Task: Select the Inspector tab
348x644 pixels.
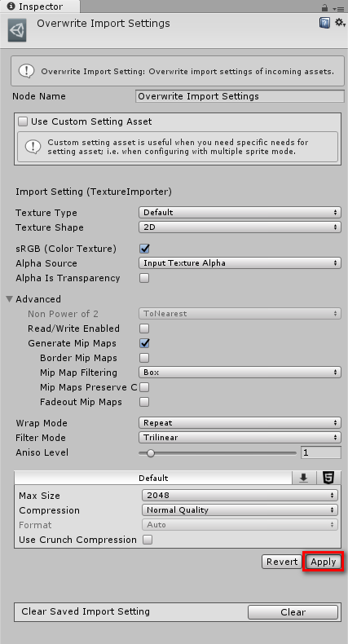Action: 40,7
